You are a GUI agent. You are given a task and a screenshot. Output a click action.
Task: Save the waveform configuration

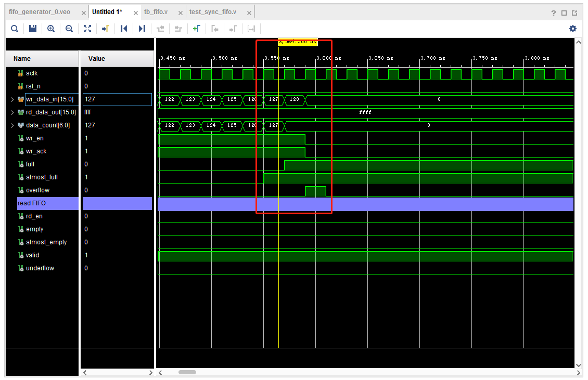[x=32, y=29]
